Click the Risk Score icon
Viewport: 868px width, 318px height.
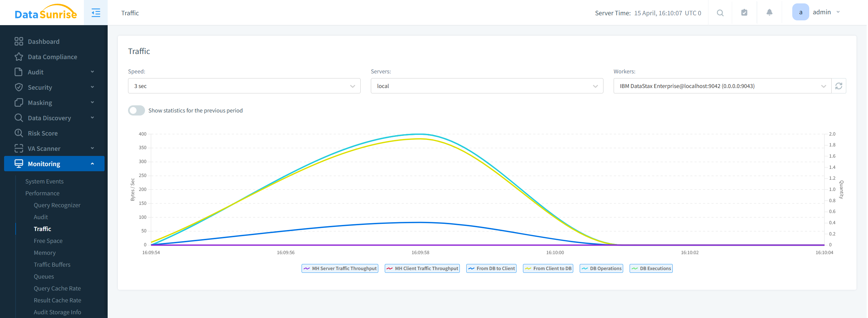point(19,133)
